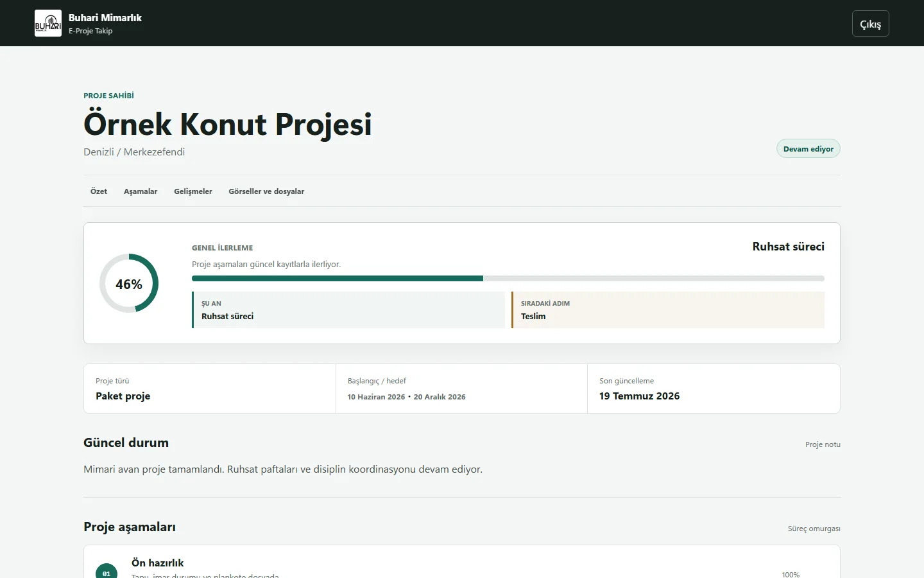Click the general progress bar
This screenshot has height=578, width=924.
point(508,279)
